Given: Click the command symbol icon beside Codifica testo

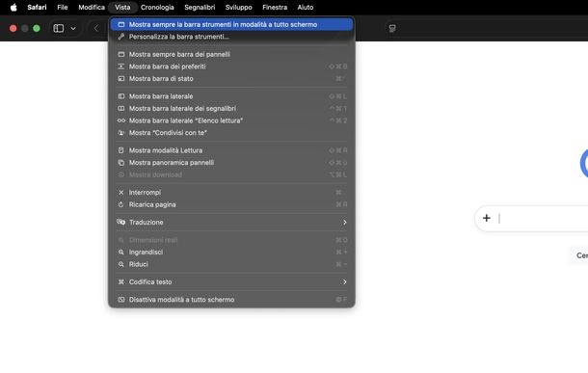Looking at the screenshot, I should click(x=121, y=281).
